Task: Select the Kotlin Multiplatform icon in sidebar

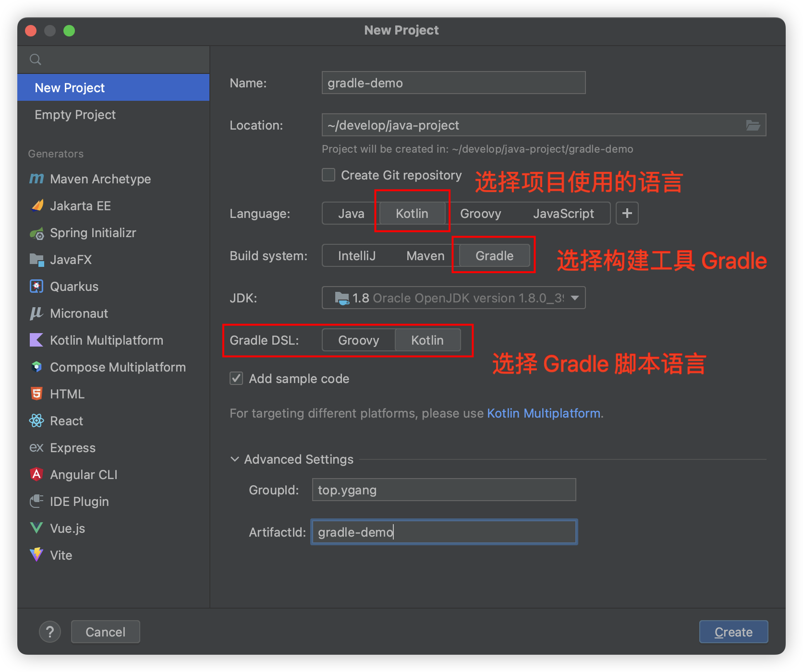Action: coord(36,340)
